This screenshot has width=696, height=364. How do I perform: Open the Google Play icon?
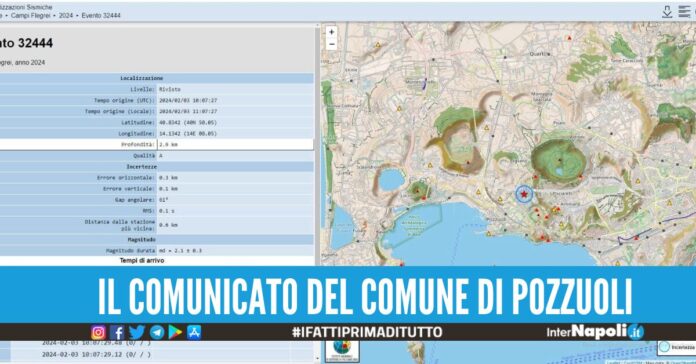(x=175, y=332)
